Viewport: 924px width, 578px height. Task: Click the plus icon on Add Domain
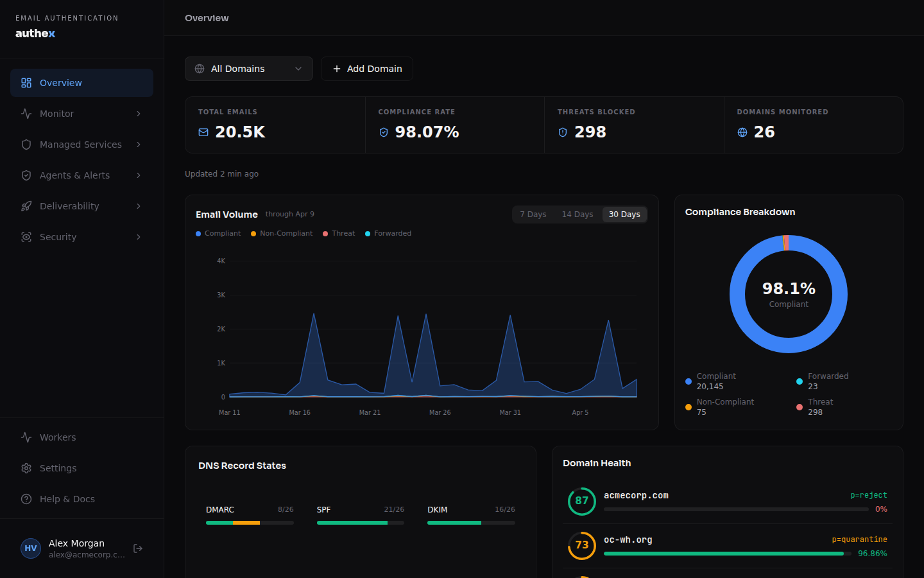337,69
